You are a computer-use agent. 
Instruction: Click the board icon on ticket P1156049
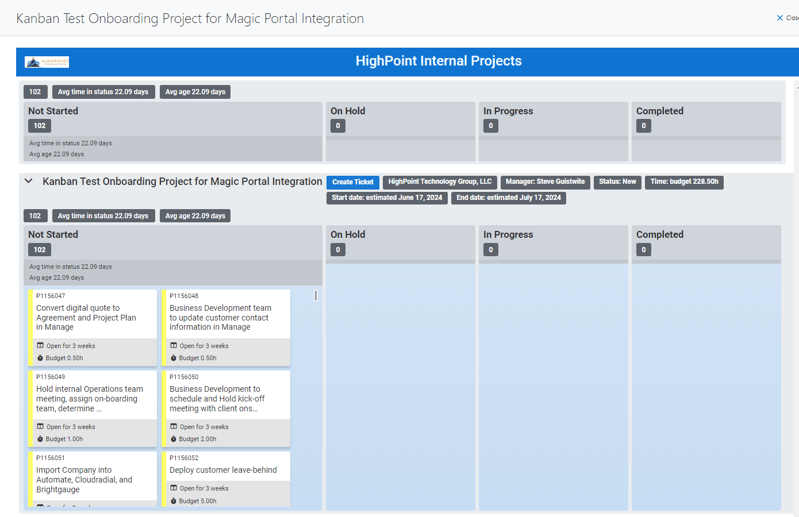point(40,426)
